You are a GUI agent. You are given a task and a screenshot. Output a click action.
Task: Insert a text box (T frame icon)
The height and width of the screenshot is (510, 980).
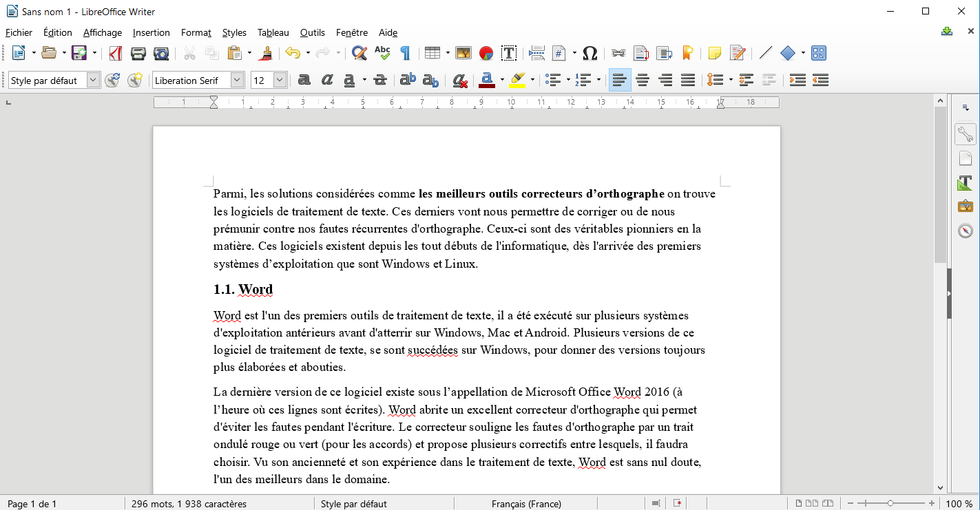pyautogui.click(x=509, y=53)
